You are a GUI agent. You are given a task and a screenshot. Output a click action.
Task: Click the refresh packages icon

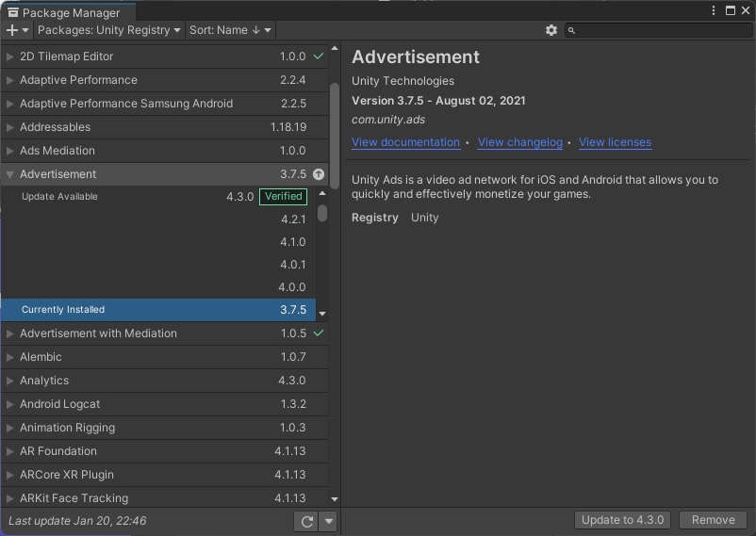[x=306, y=521]
